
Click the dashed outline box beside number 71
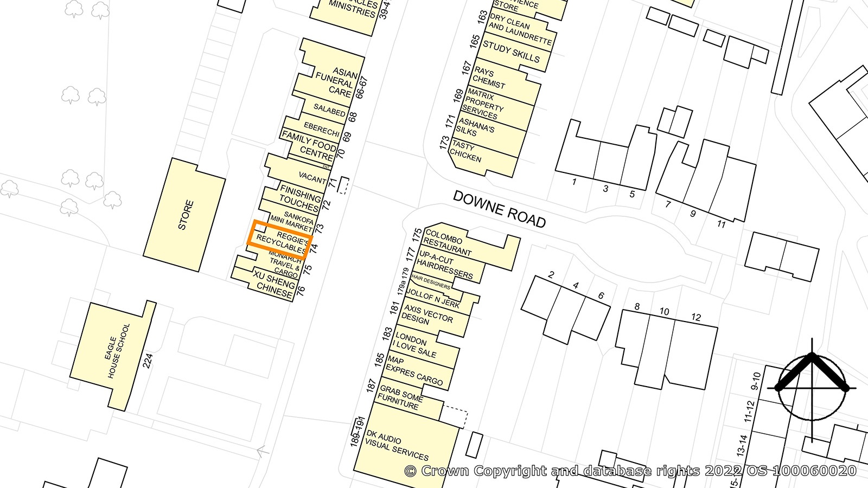coord(343,185)
